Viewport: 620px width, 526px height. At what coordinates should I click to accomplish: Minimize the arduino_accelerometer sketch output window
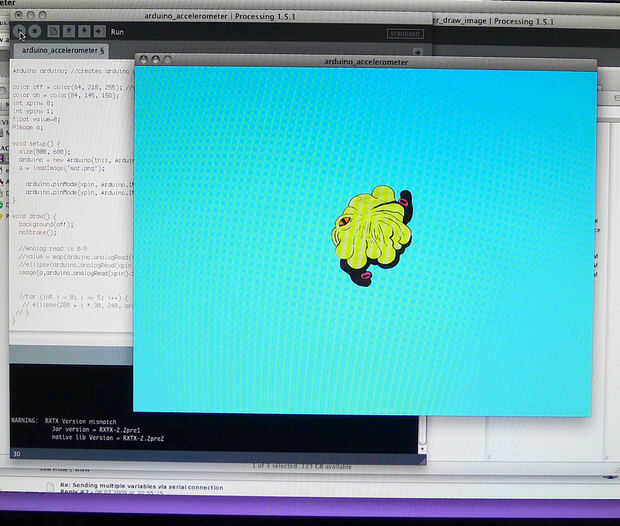point(155,60)
